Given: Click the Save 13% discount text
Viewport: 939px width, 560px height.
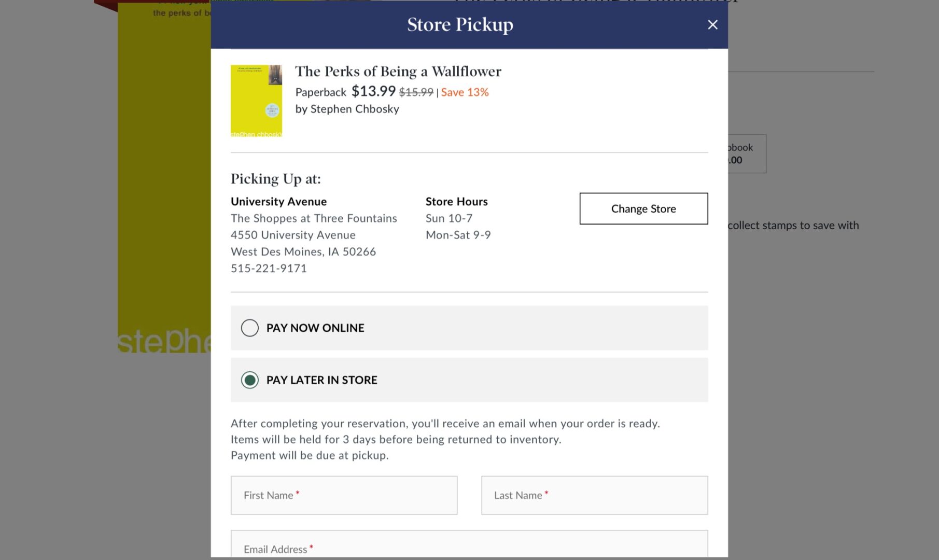Looking at the screenshot, I should tap(465, 92).
